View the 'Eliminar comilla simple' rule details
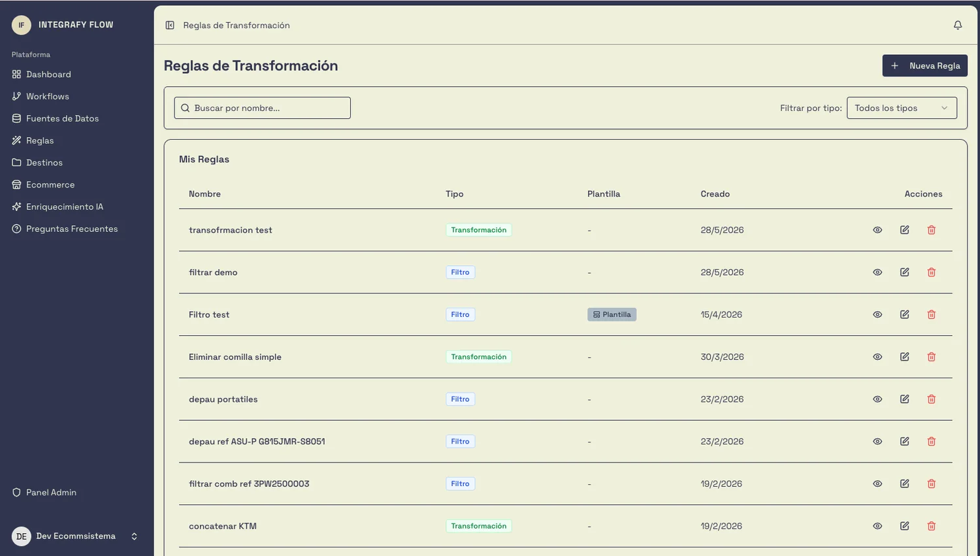This screenshot has height=556, width=980. click(x=877, y=357)
